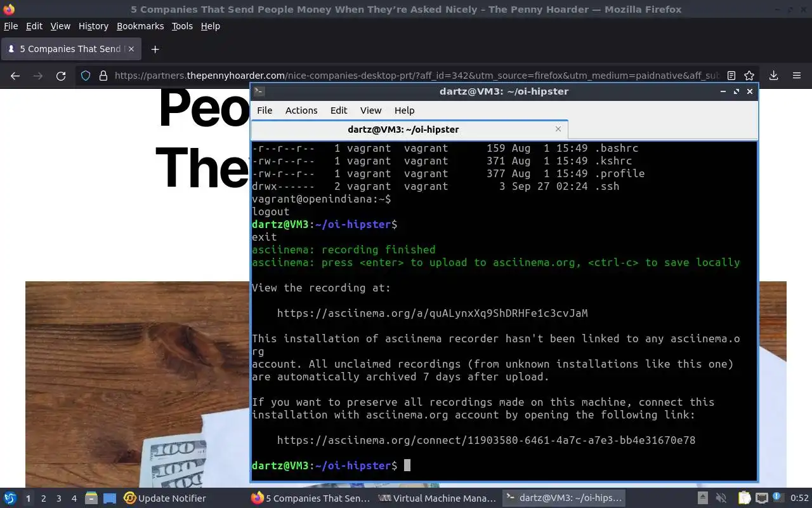Click the 'View the recording at:' line

point(321,288)
